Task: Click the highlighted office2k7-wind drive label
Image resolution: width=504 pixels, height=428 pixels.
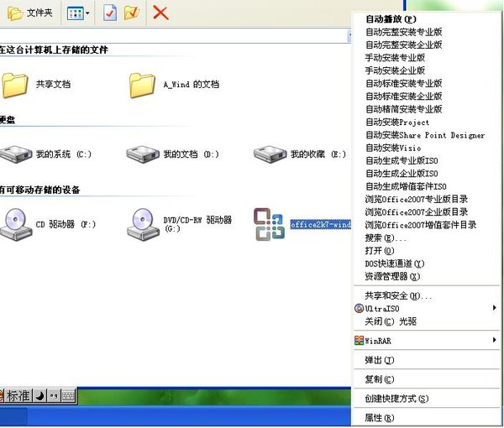Action: pyautogui.click(x=320, y=224)
